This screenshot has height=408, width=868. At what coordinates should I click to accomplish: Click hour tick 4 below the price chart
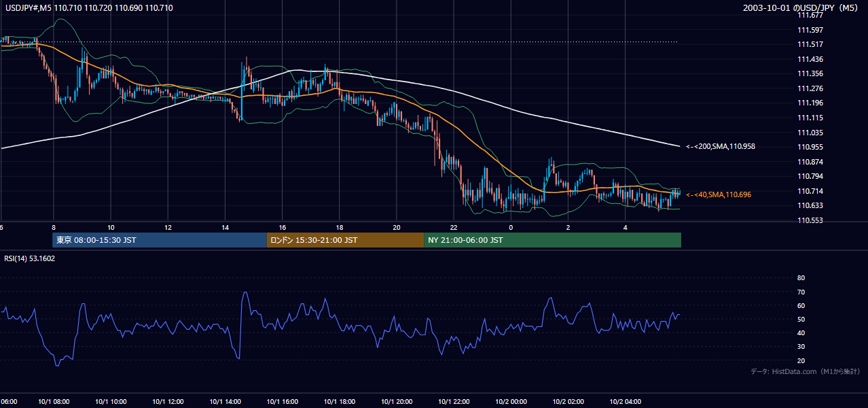625,227
